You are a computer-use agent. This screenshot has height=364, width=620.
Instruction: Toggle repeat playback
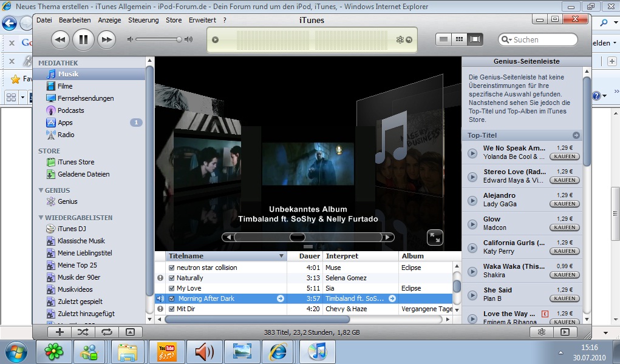click(107, 332)
